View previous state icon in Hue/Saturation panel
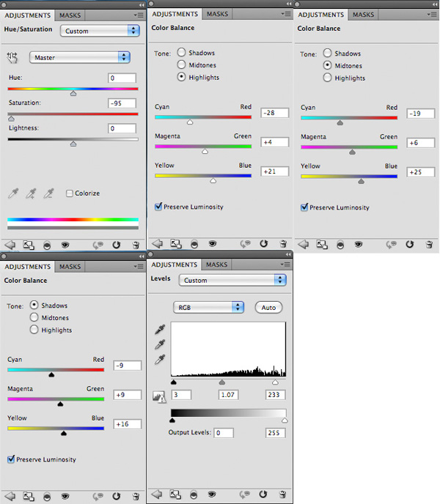440x504 pixels. [98, 245]
